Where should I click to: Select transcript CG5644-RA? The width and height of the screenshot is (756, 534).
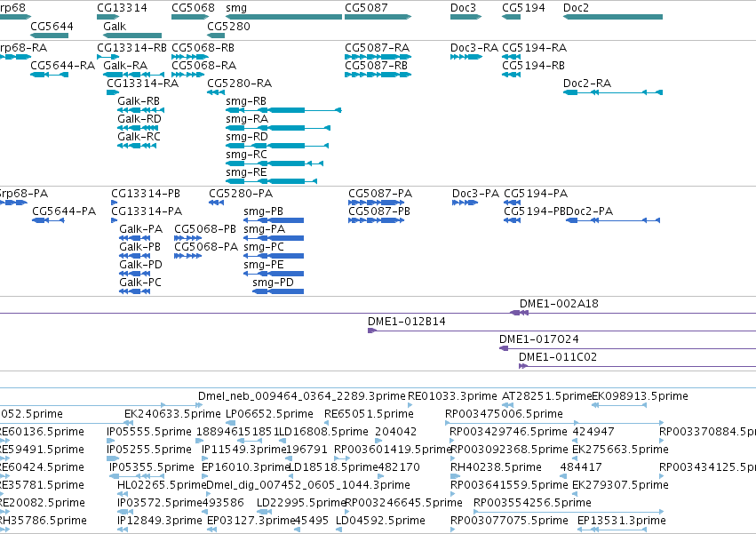click(49, 75)
